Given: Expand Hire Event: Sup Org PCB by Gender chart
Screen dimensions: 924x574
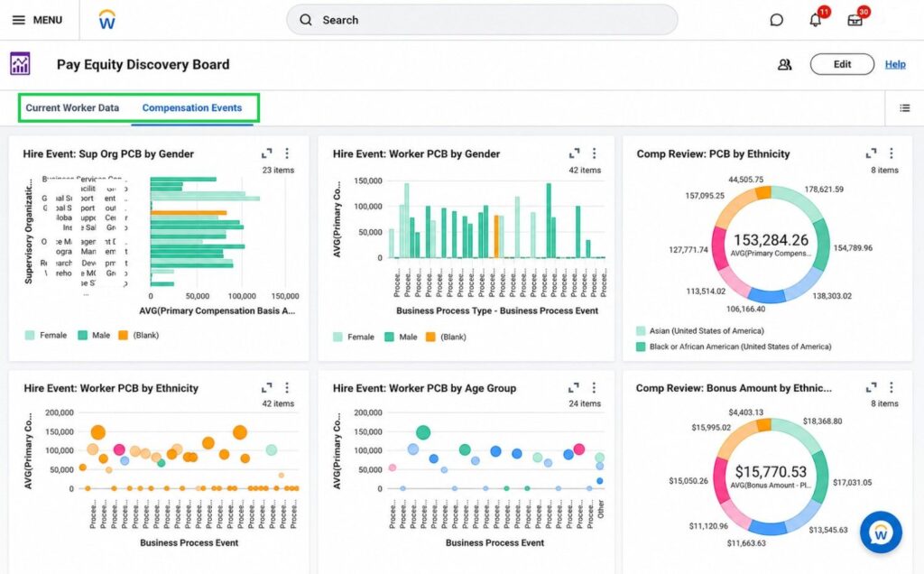Looking at the screenshot, I should click(267, 153).
